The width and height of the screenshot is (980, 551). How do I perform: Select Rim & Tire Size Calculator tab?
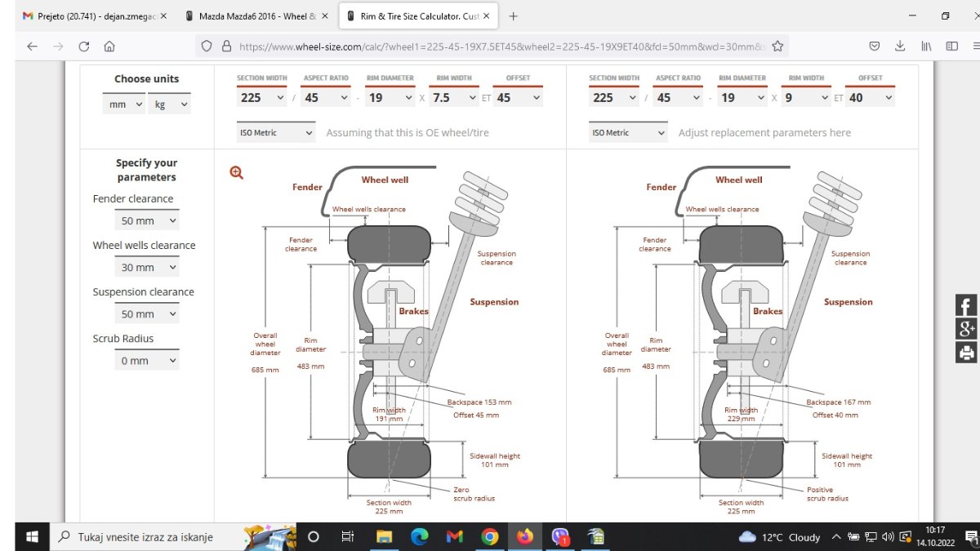tap(416, 16)
